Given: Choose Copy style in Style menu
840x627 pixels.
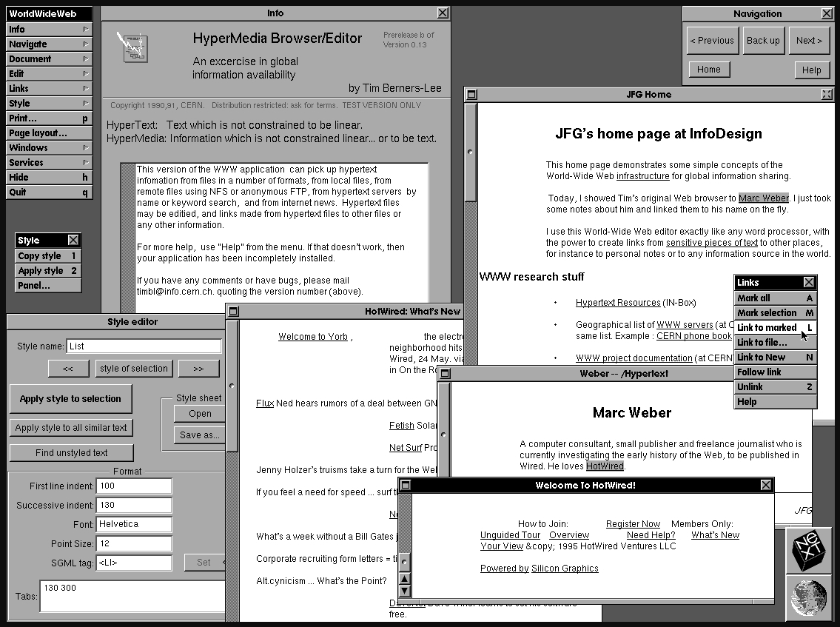Looking at the screenshot, I should [48, 255].
